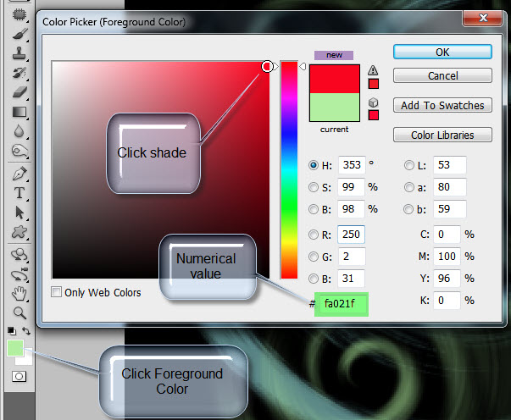Click the blue field showing 31
Screen dimensions: 511x420
click(351, 279)
